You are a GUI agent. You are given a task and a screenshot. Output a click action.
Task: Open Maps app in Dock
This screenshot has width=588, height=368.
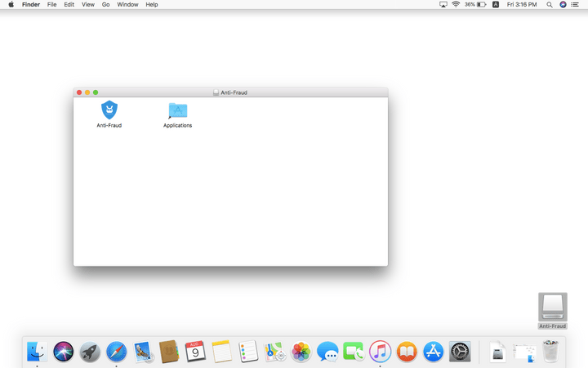(274, 352)
